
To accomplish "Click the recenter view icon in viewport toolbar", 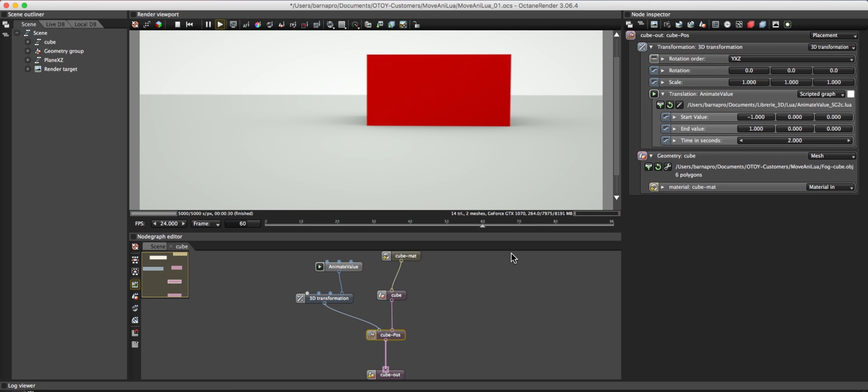I will [x=135, y=24].
